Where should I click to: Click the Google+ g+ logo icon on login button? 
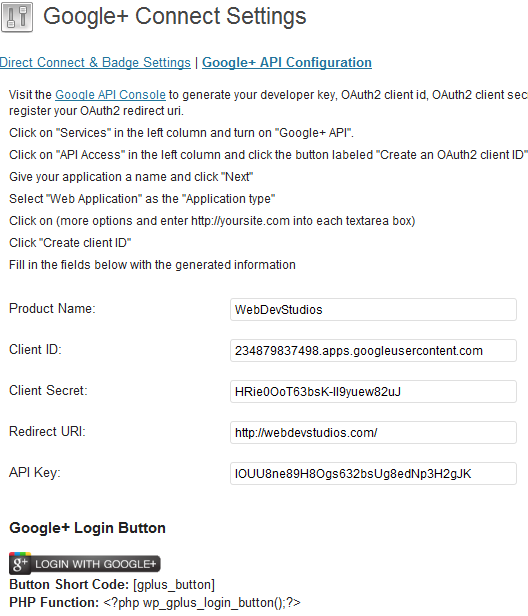coord(20,564)
